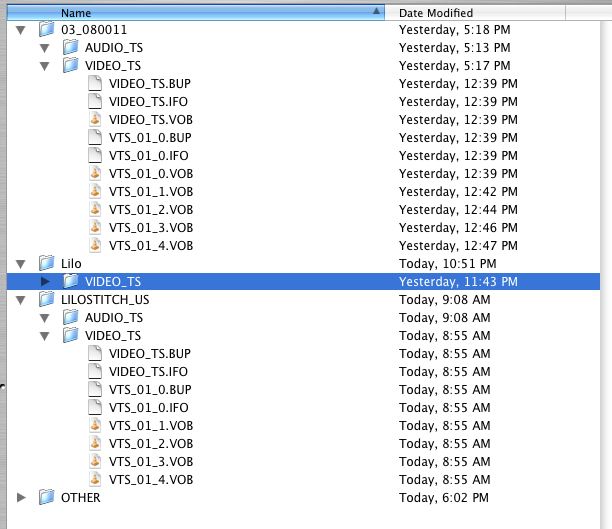Select the folder name OTHER
The width and height of the screenshot is (612, 529).
coord(81,498)
